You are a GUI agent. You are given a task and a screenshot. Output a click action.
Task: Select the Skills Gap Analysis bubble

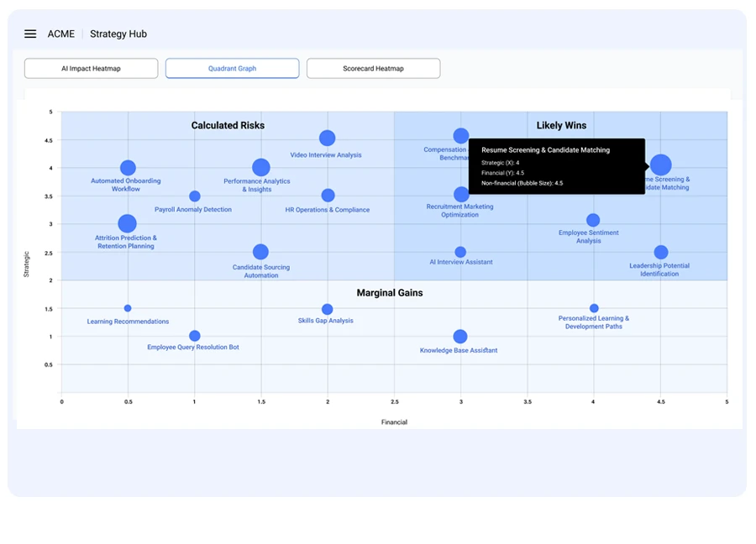pyautogui.click(x=328, y=310)
